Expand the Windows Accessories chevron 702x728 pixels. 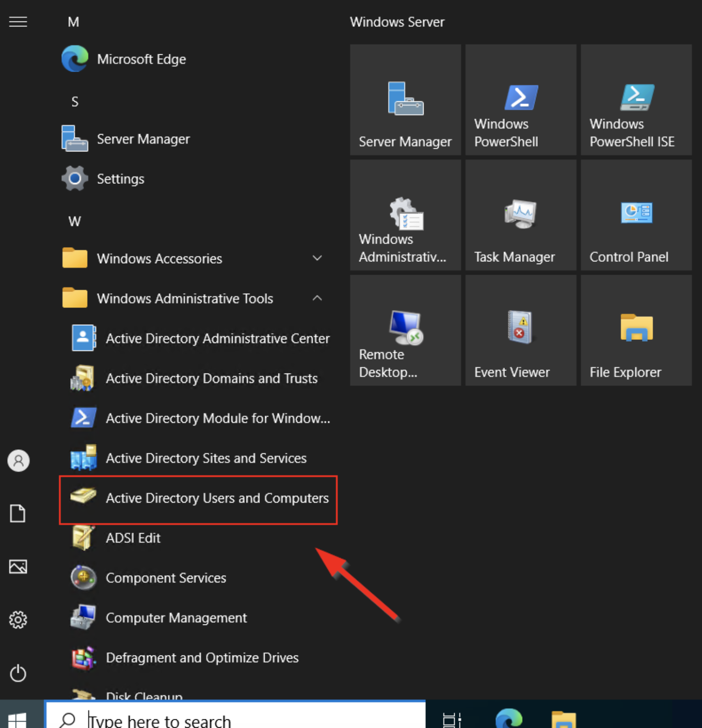tap(317, 258)
